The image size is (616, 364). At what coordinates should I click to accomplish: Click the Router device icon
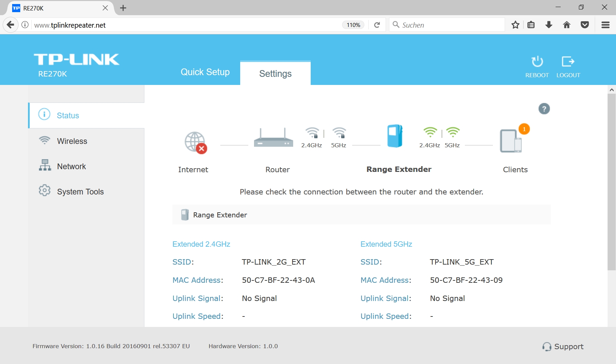tap(274, 138)
